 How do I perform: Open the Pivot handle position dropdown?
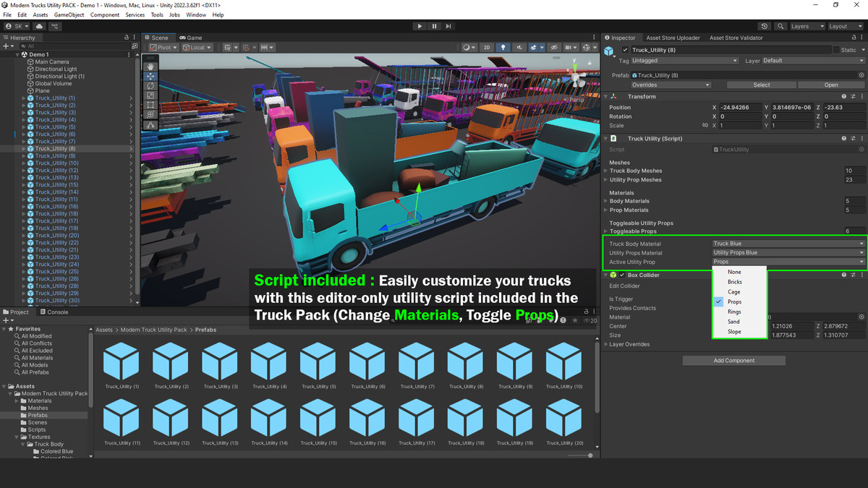[x=163, y=47]
